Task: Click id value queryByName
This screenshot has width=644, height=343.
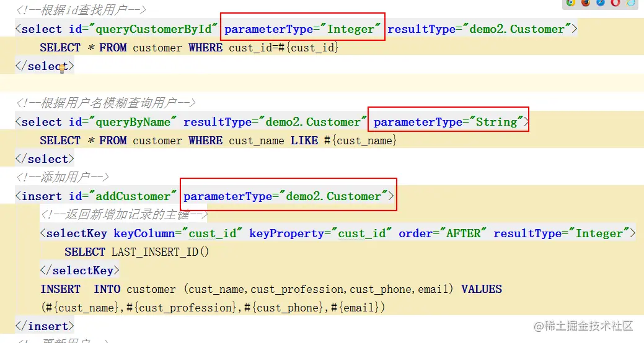Action: 133,122
